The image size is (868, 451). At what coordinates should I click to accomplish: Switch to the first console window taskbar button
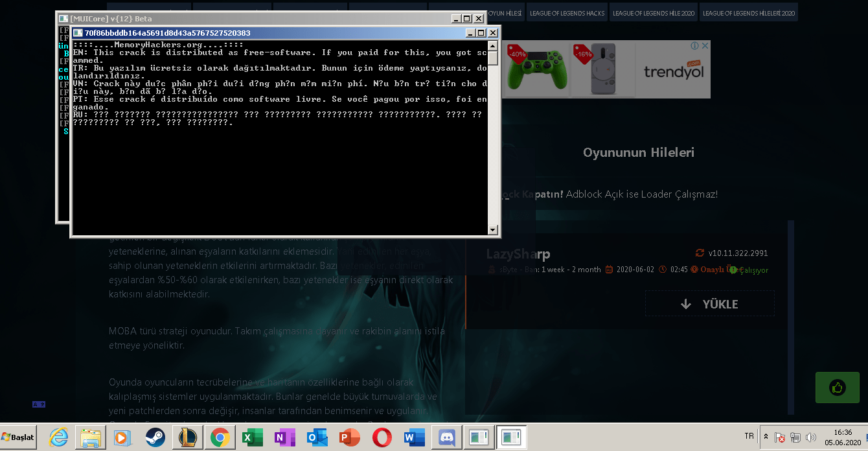click(x=479, y=438)
